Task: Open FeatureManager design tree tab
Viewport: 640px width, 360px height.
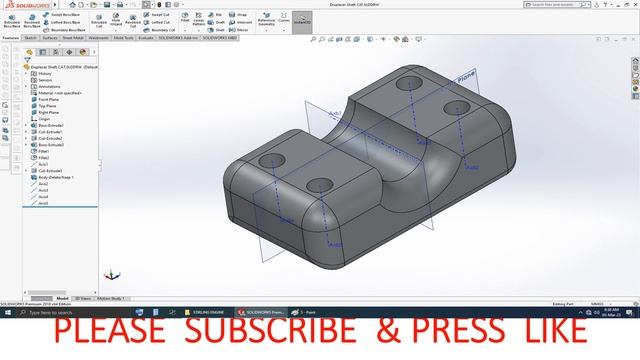Action: [29, 52]
